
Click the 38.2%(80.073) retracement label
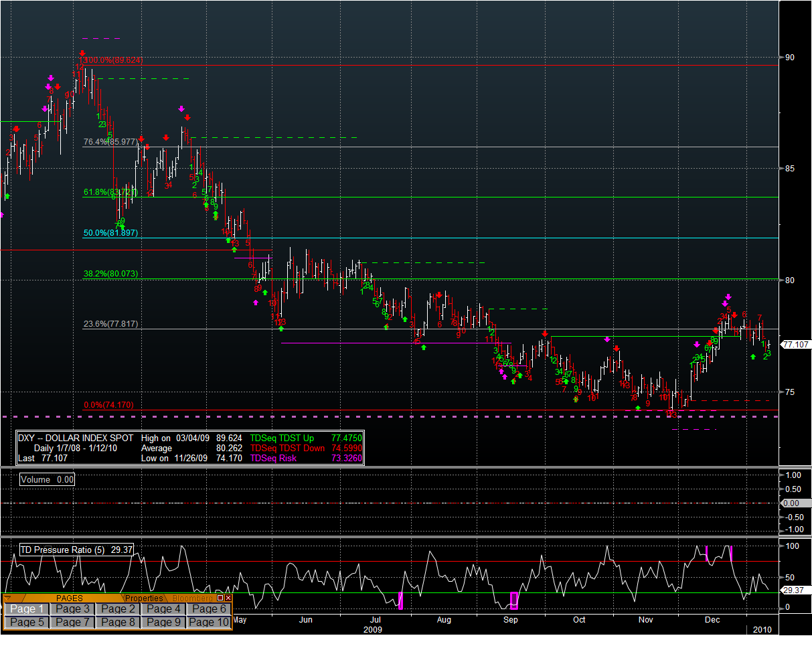pos(110,274)
